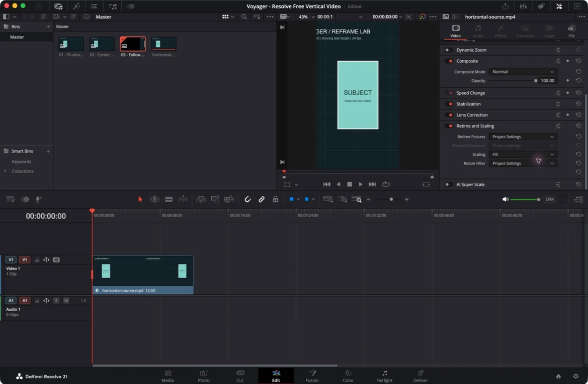588x384 pixels.
Task: Toggle viewer loop playback
Action: pyautogui.click(x=386, y=184)
